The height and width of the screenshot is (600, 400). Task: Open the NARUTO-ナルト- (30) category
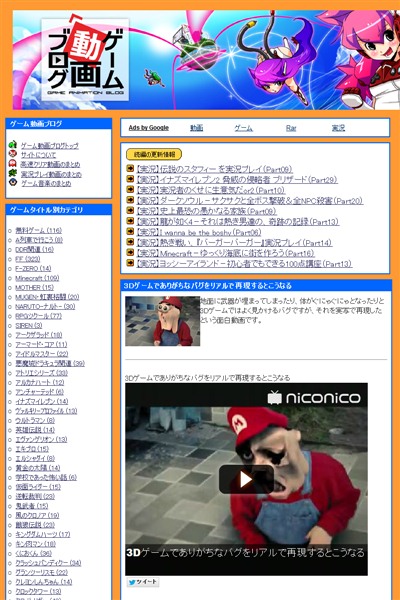[x=45, y=307]
